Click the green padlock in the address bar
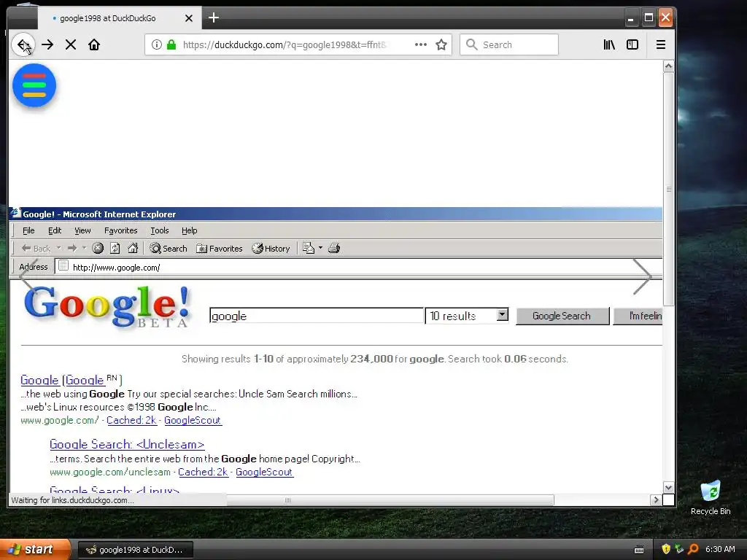The image size is (747, 560). [x=171, y=44]
